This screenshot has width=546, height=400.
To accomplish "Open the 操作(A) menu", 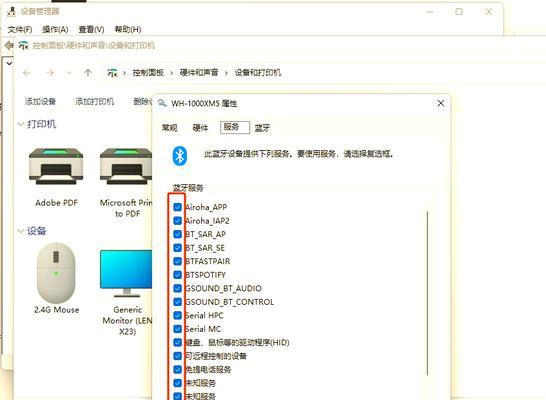I will 55,30.
